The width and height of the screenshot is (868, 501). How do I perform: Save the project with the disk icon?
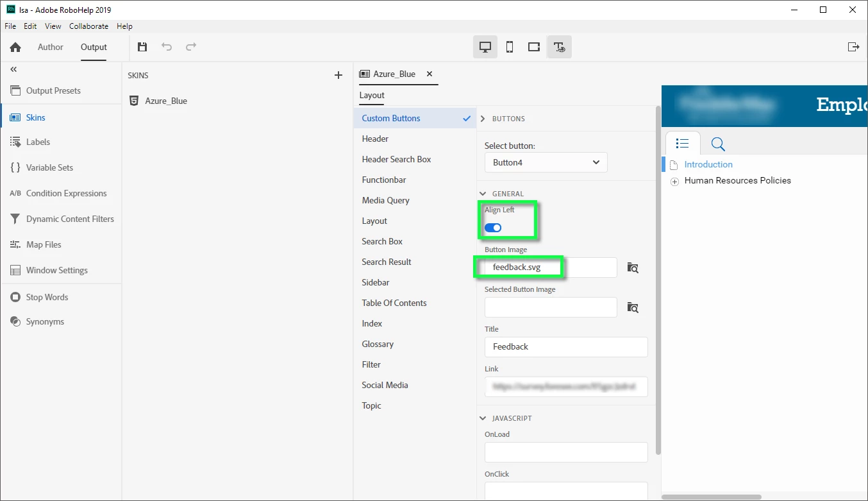click(x=142, y=47)
